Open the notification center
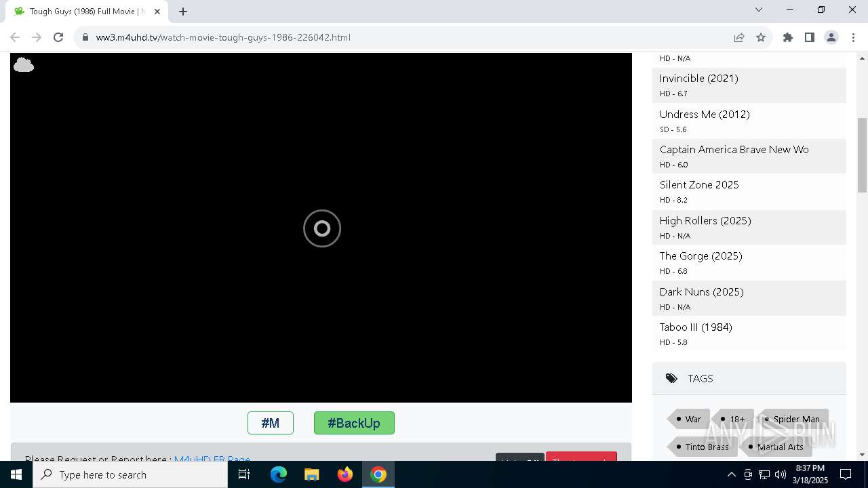 pyautogui.click(x=846, y=474)
